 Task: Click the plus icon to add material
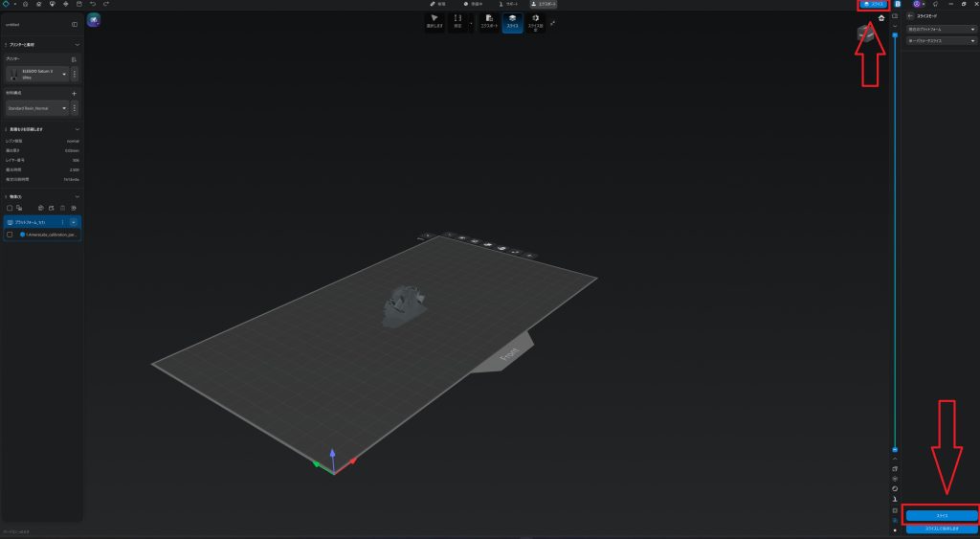coord(75,93)
